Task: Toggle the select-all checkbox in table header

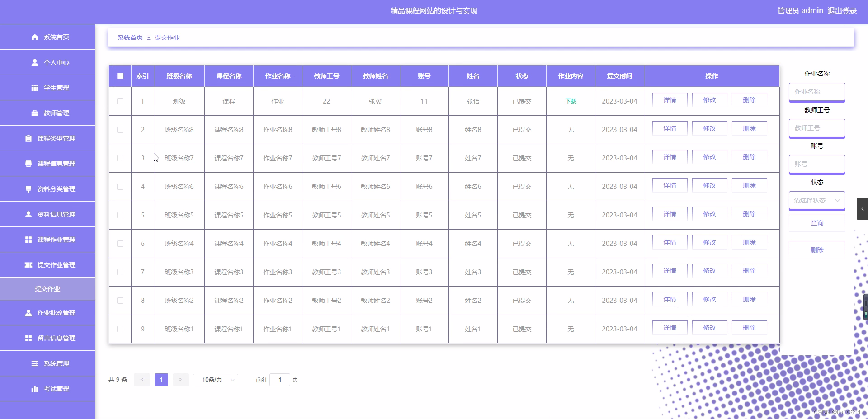Action: [120, 76]
